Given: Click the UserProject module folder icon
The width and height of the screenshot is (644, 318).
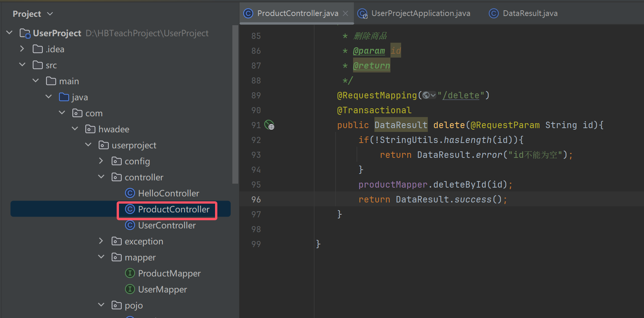Looking at the screenshot, I should point(25,33).
